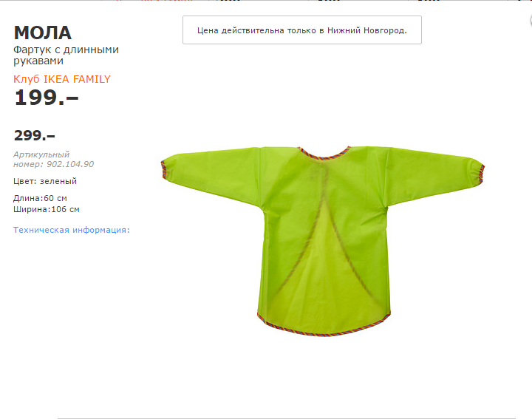Click the regular price 299.–

point(34,135)
